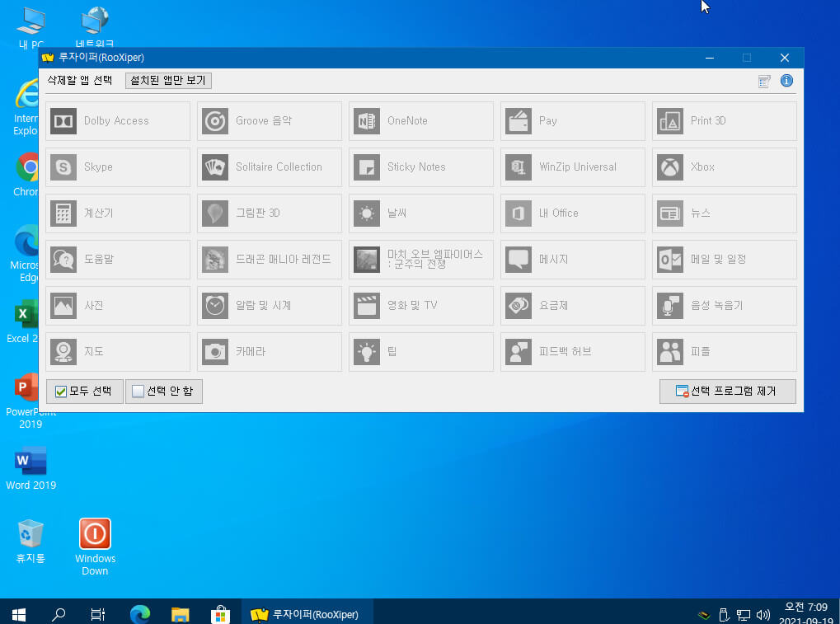The height and width of the screenshot is (624, 840).
Task: Choose the OneNote app icon
Action: pos(367,121)
